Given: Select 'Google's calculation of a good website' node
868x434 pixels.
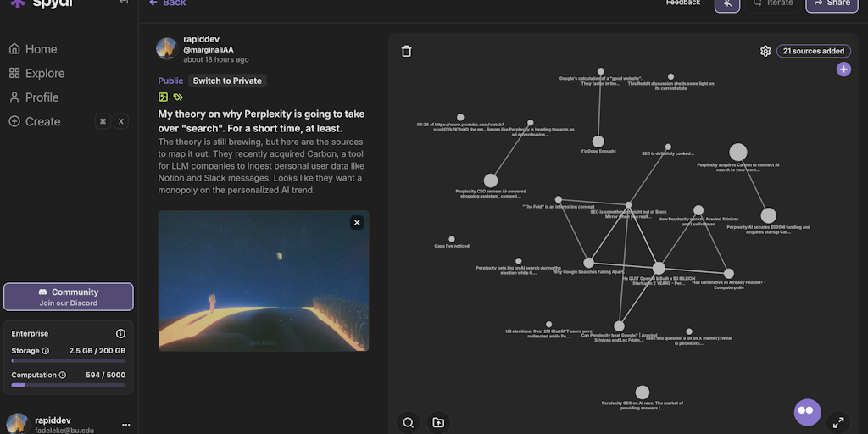Looking at the screenshot, I should [x=601, y=71].
